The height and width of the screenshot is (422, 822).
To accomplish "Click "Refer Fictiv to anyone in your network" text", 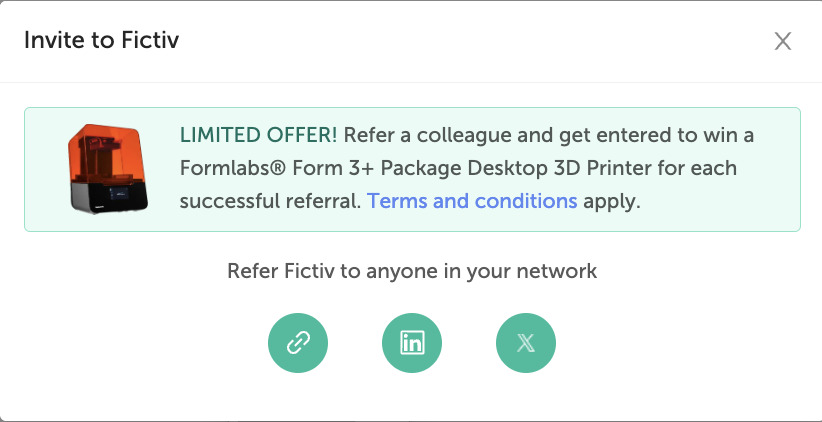I will [412, 271].
